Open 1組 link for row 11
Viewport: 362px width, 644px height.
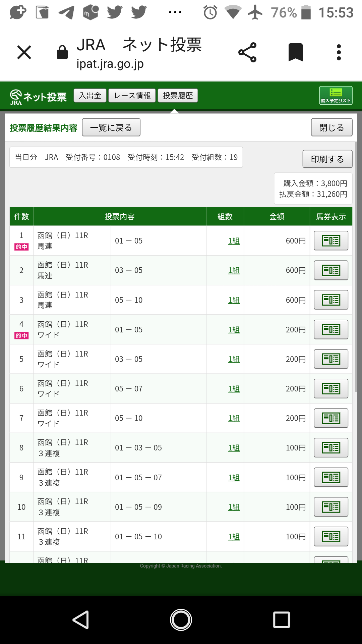click(234, 537)
